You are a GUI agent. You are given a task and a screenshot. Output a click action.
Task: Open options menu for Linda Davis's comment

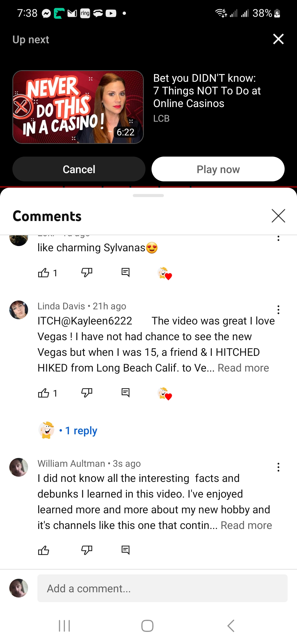pos(278,310)
